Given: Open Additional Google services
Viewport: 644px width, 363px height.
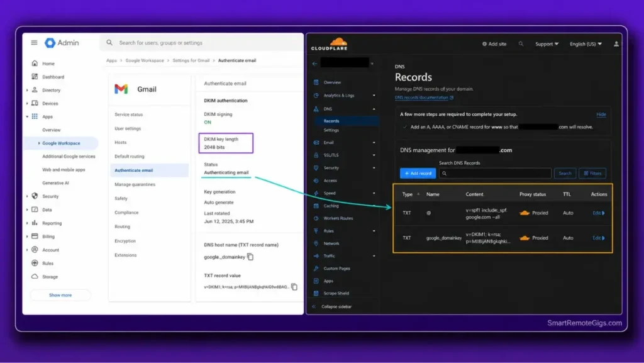Looking at the screenshot, I should click(69, 157).
